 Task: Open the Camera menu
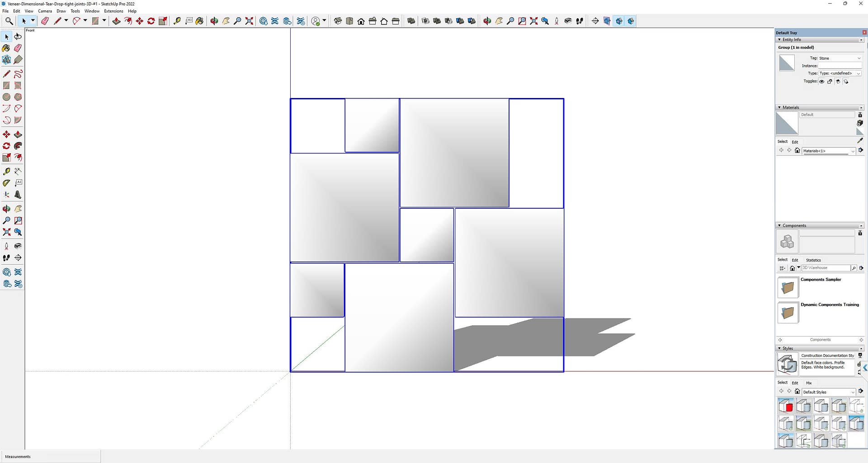pyautogui.click(x=45, y=11)
